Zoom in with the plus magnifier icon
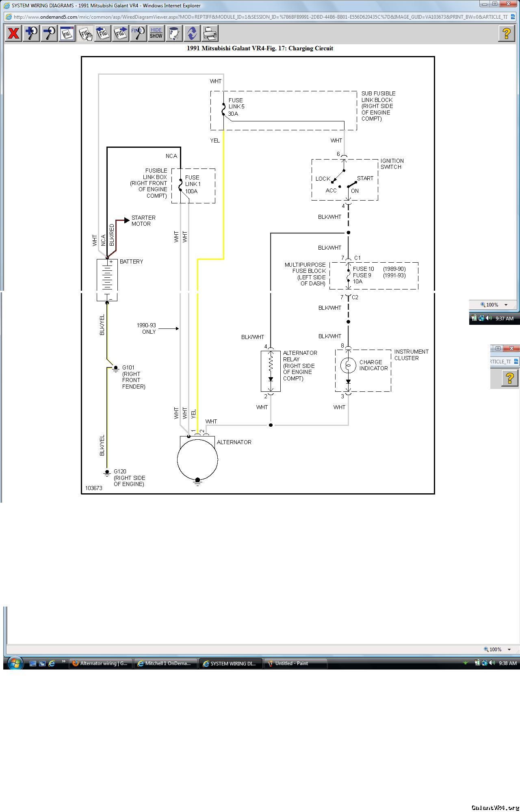The width and height of the screenshot is (520, 812). pyautogui.click(x=31, y=33)
